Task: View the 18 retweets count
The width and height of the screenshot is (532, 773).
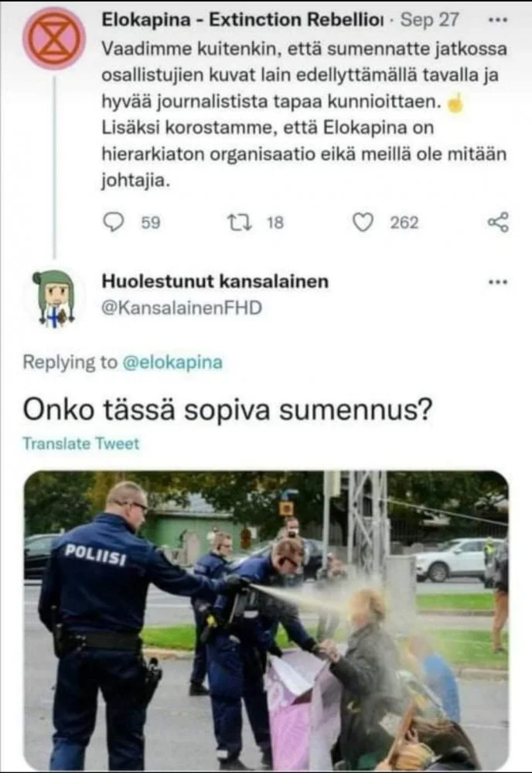Action: [275, 223]
